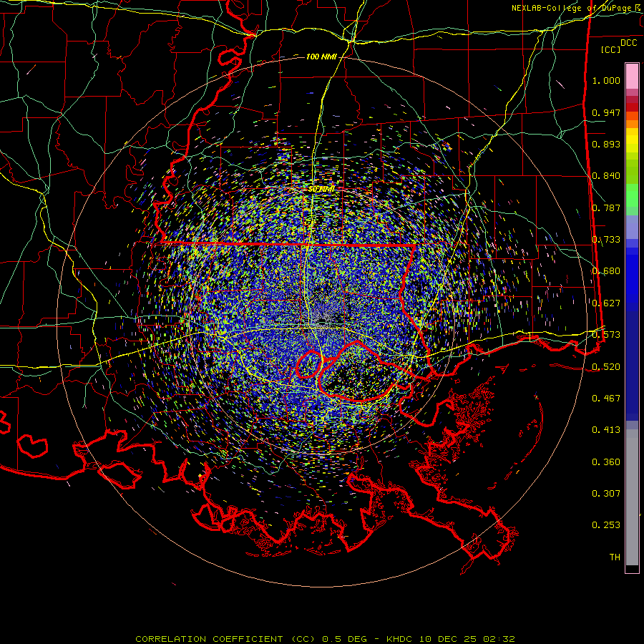Pick the red segment of the colorbar

[632, 107]
